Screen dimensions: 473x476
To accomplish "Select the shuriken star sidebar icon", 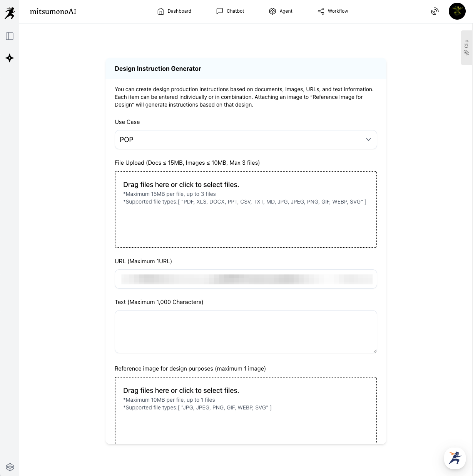I will click(10, 58).
